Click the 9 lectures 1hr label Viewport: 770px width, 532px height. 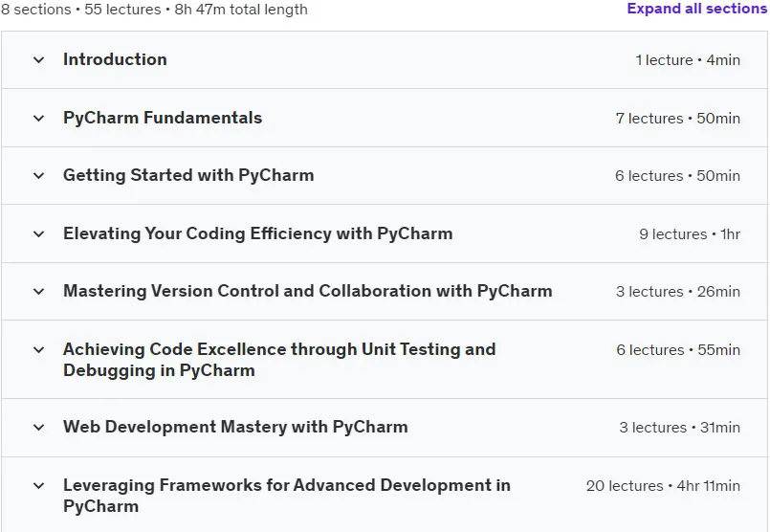pos(690,234)
